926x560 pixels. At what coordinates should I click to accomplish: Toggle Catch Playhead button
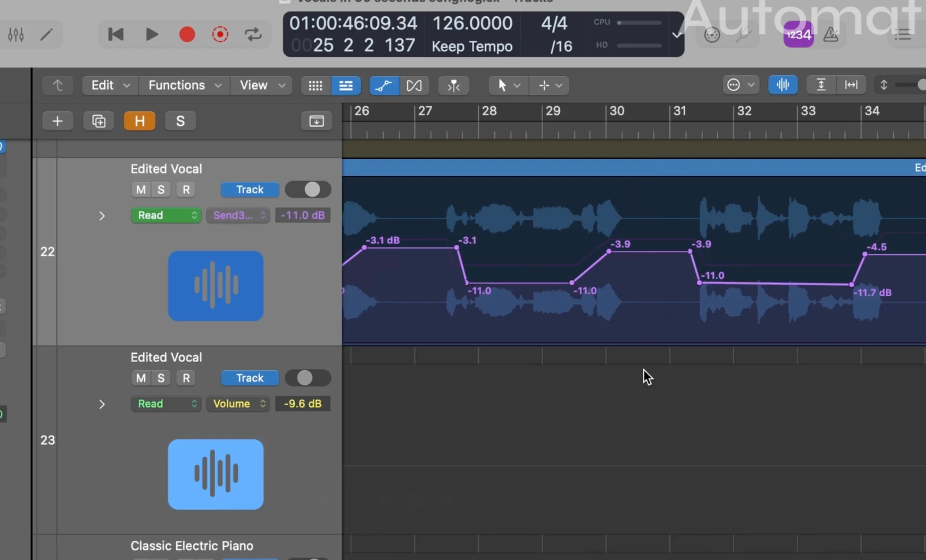454,85
